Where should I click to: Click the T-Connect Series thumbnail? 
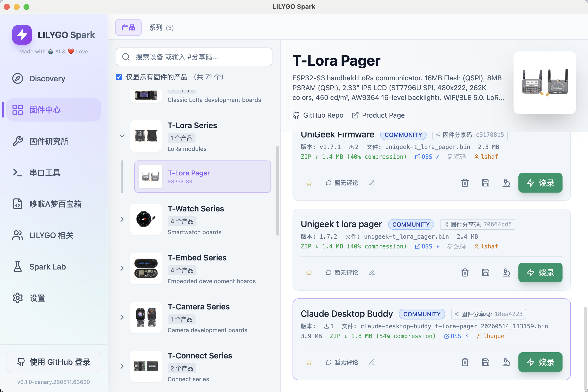(146, 366)
